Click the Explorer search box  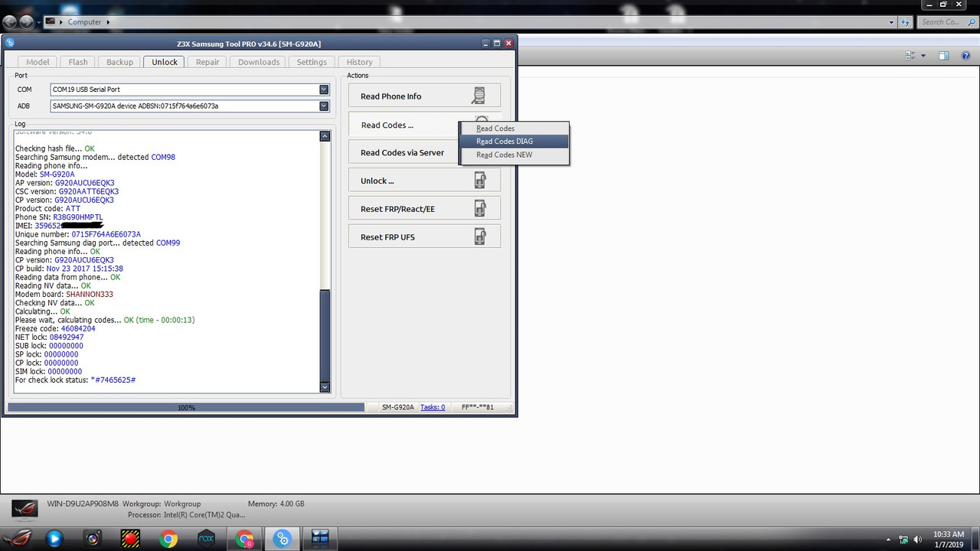coord(949,22)
